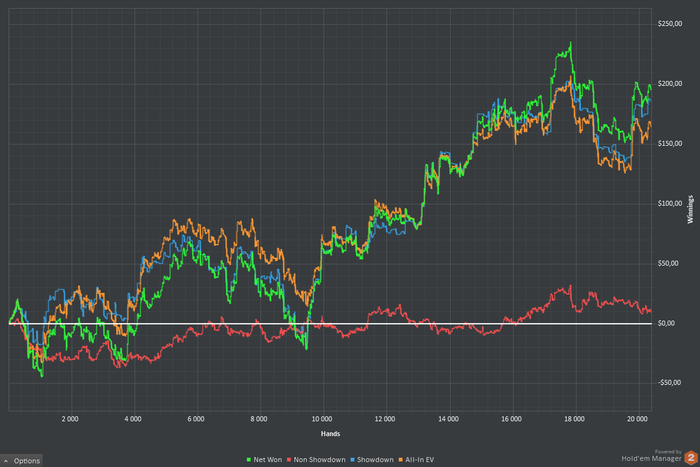
Task: Click the 10 000 hands axis label
Action: tap(322, 419)
